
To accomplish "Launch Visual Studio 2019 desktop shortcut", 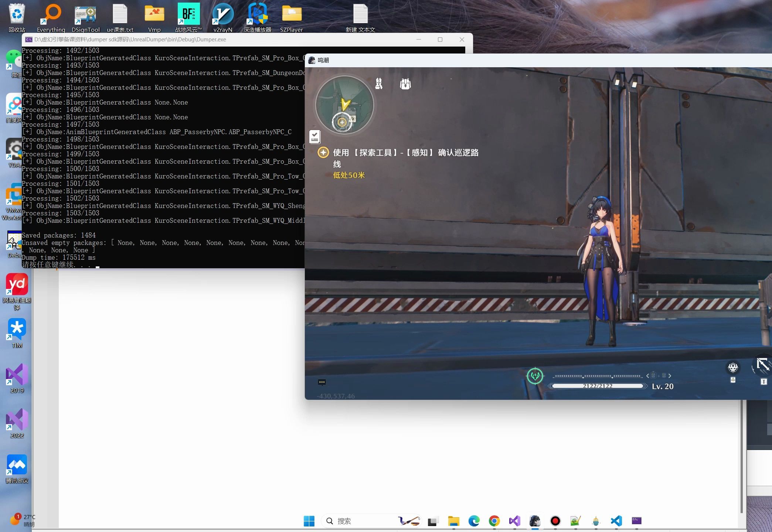I will pyautogui.click(x=17, y=378).
